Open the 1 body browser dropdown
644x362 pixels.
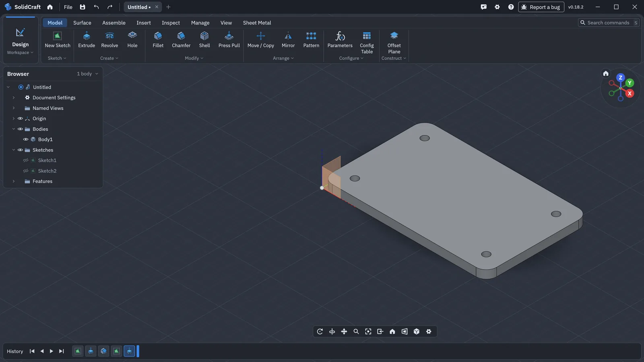88,74
